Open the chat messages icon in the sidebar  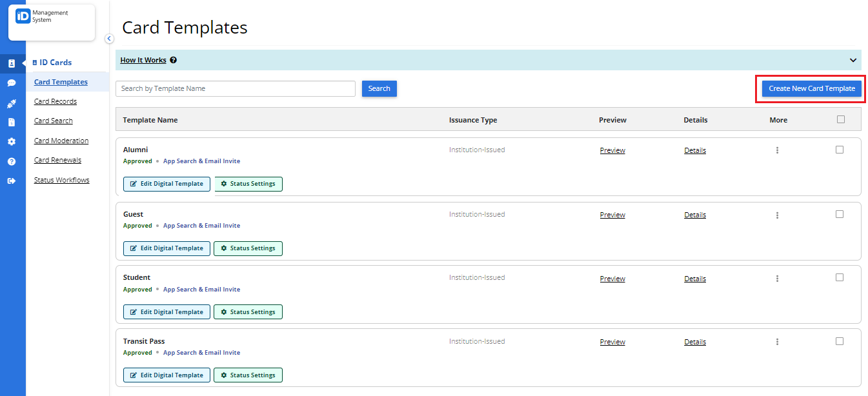12,83
